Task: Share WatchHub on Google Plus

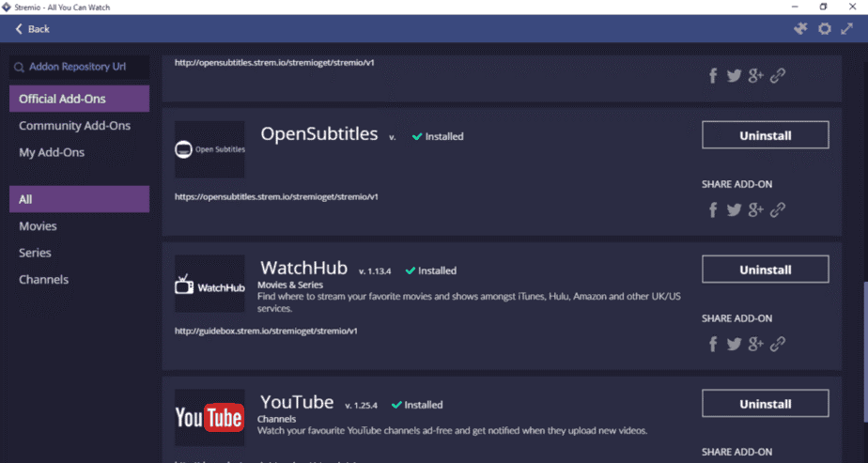Action: tap(755, 344)
